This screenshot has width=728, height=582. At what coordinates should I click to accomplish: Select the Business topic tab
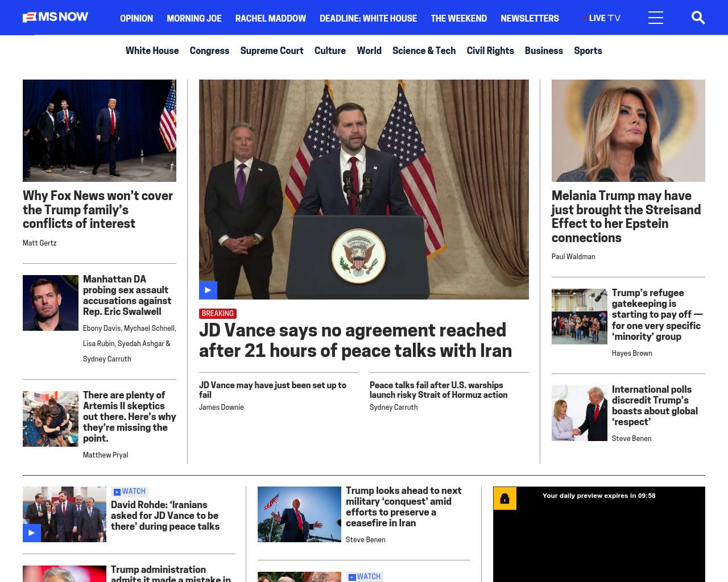544,51
